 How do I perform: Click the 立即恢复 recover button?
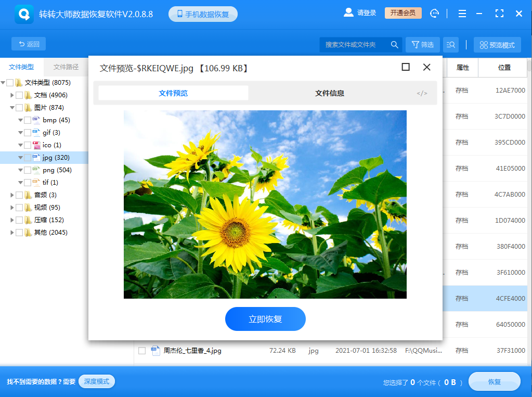(x=265, y=319)
